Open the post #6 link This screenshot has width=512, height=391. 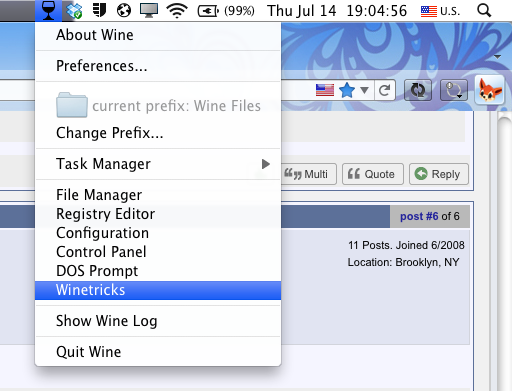419,216
